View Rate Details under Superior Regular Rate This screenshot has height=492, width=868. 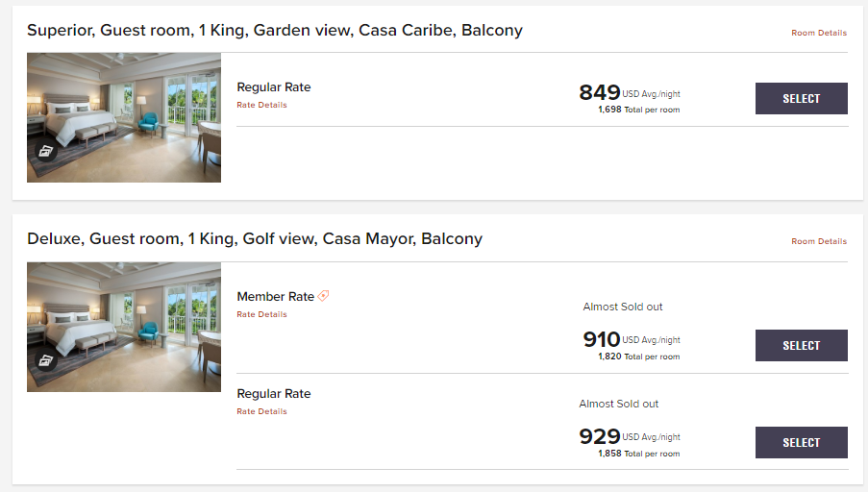tap(261, 106)
